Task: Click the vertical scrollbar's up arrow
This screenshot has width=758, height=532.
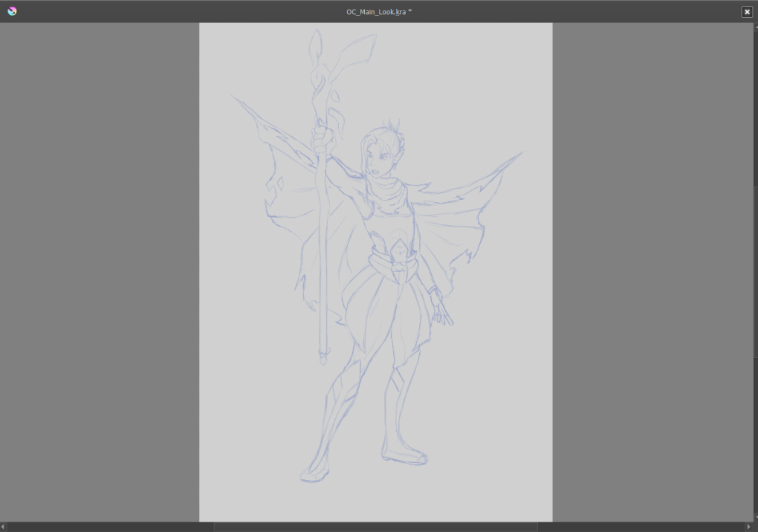Action: coord(754,27)
